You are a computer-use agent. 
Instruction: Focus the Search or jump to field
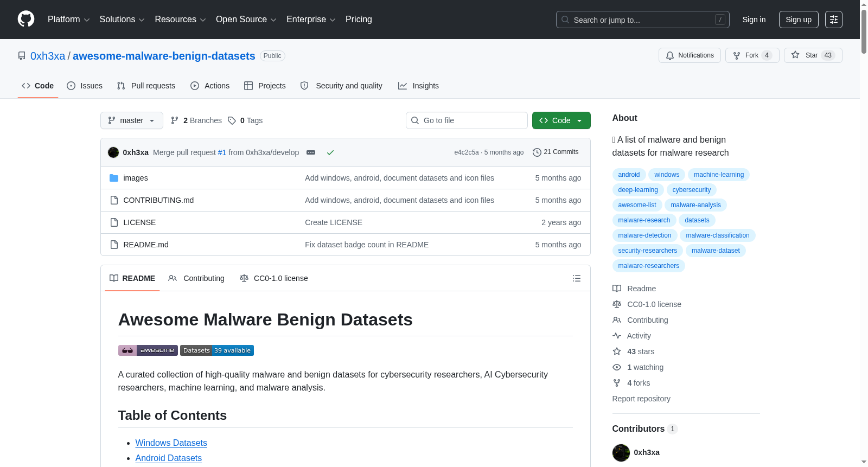tap(643, 20)
